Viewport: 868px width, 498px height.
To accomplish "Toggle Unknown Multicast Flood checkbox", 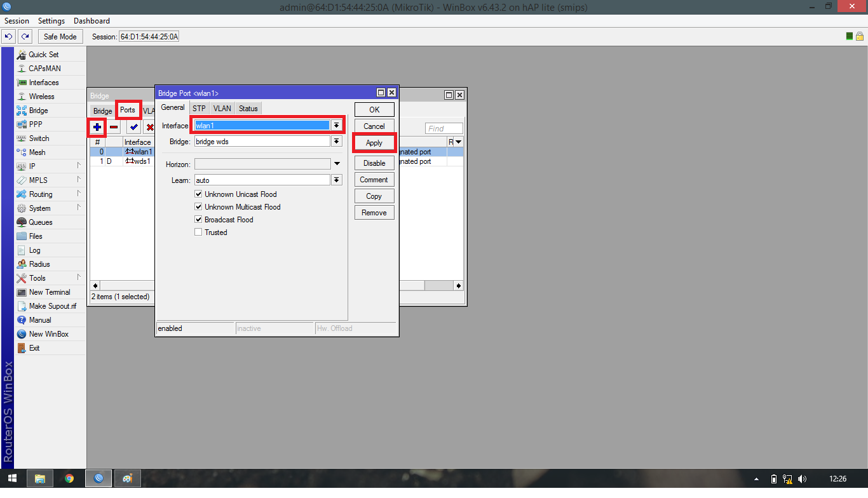I will (199, 207).
